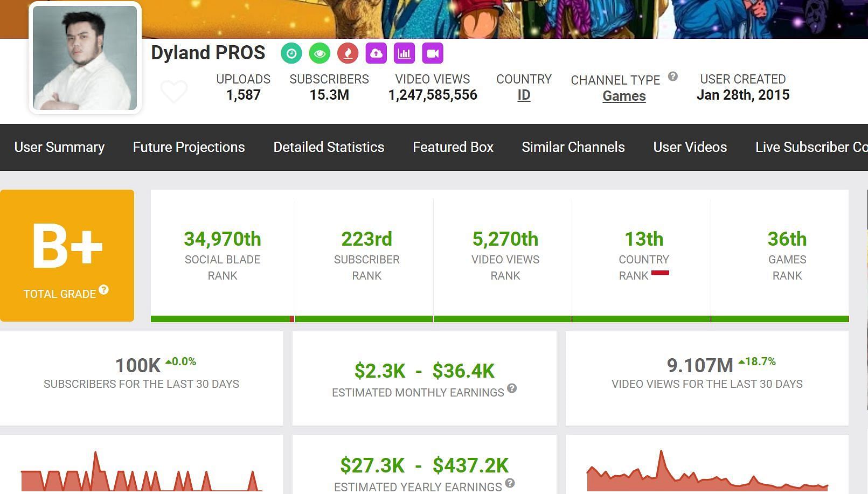
Task: Click help icon by Estimated Yearly Earnings
Action: [x=510, y=483]
